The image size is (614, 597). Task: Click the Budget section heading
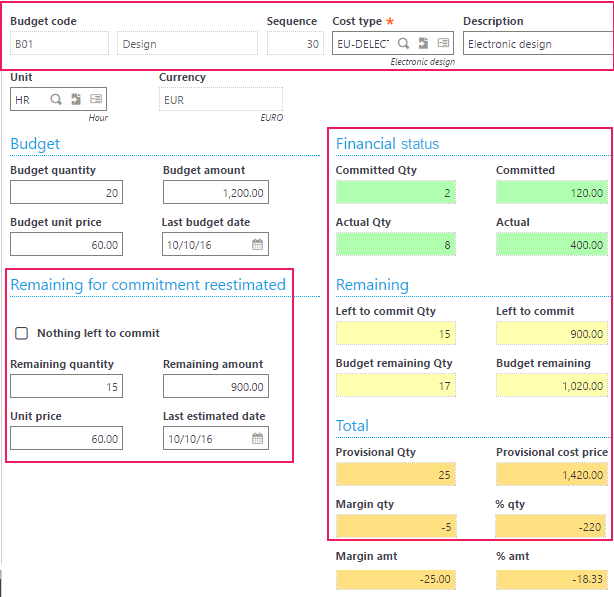[35, 144]
